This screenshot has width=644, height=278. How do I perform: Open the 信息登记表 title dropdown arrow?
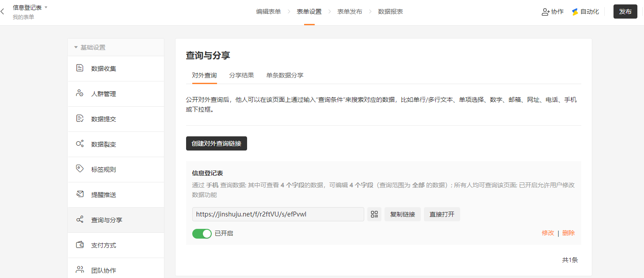[46, 8]
